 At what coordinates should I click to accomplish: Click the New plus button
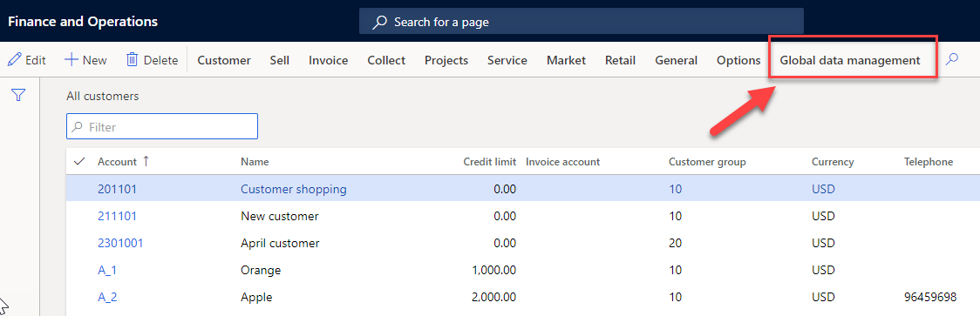pyautogui.click(x=85, y=61)
